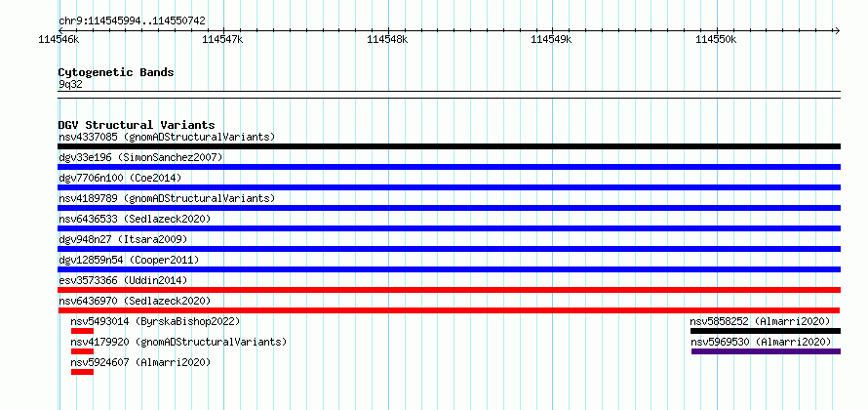868x410 pixels.
Task: Open the dgv33e196 SimonSanchez2007 variant label
Action: [x=140, y=157]
